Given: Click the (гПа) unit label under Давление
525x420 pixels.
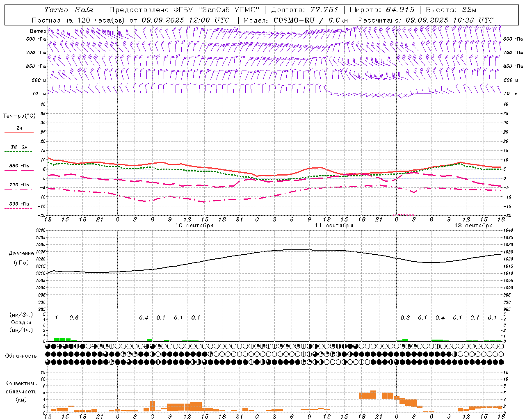Looking at the screenshot, I should (x=21, y=263).
